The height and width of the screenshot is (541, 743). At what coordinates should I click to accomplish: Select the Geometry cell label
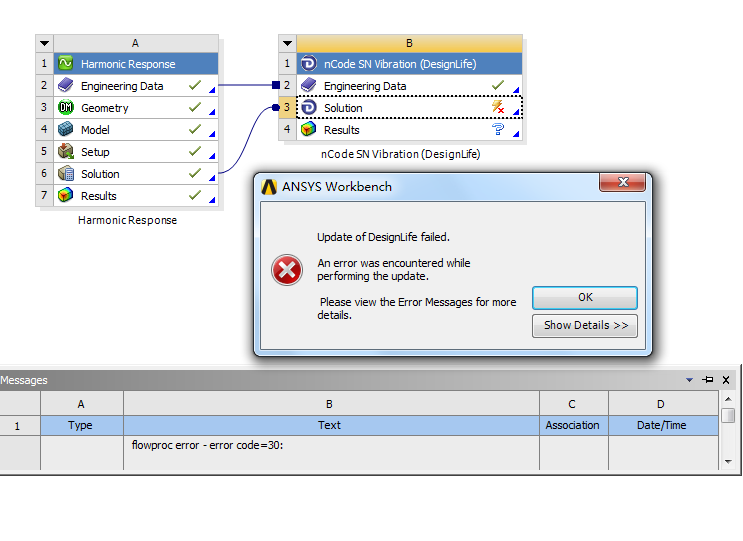tap(105, 108)
